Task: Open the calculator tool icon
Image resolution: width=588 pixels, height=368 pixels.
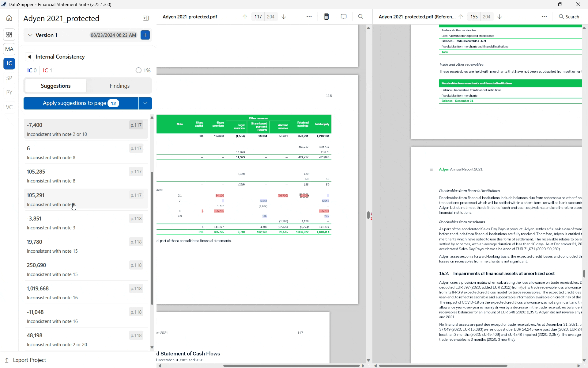Action: pyautogui.click(x=326, y=17)
